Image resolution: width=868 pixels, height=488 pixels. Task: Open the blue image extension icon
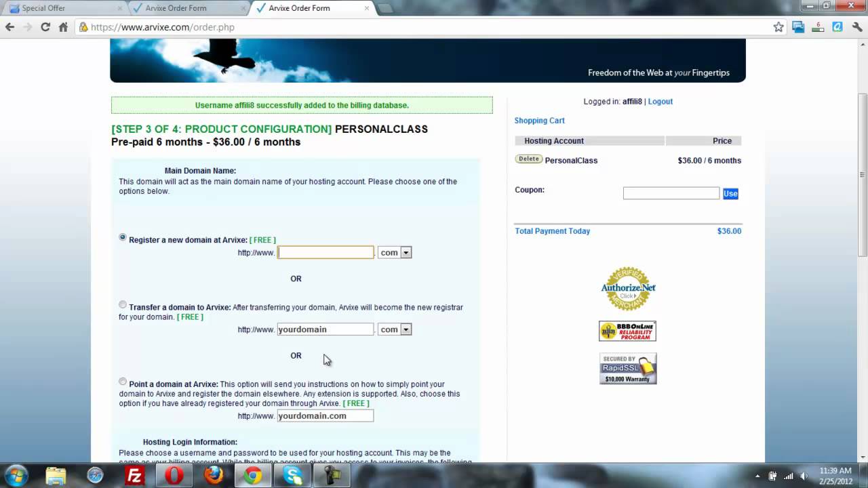click(x=798, y=27)
